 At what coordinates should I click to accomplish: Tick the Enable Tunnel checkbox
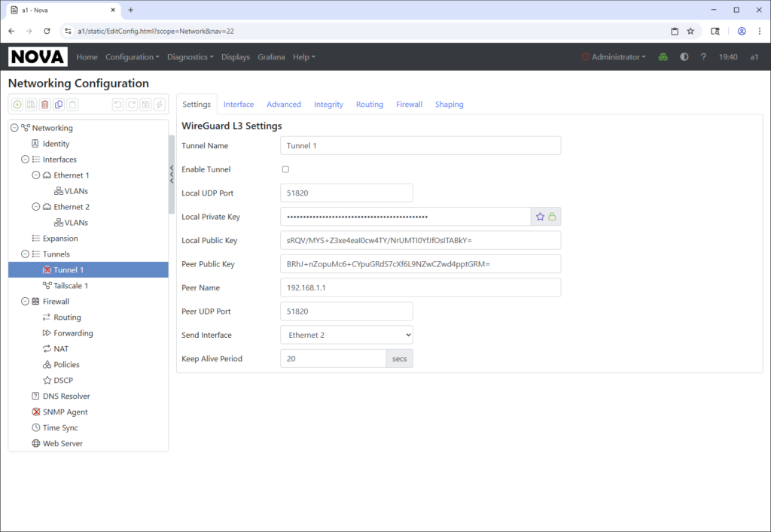(x=285, y=169)
